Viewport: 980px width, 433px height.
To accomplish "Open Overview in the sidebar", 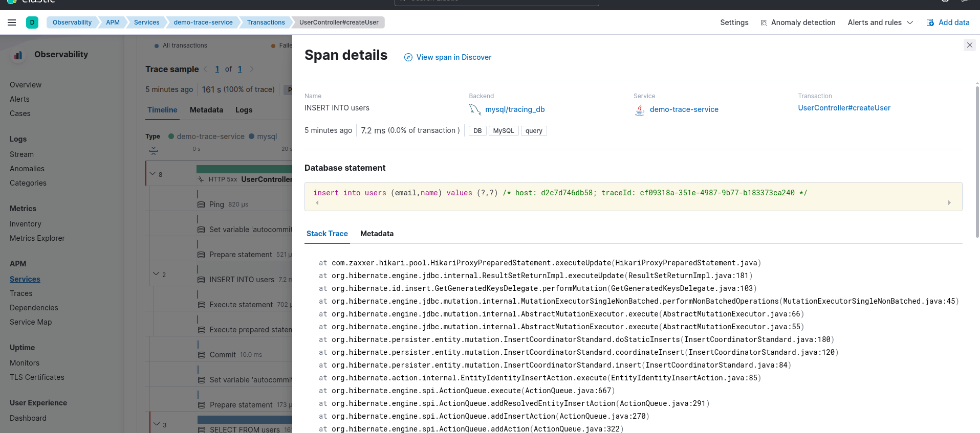I will coord(26,85).
